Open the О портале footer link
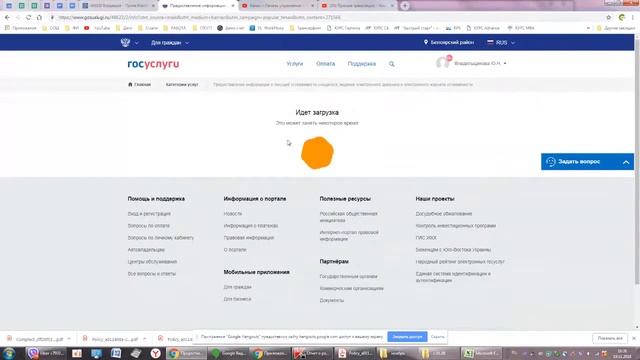Image resolution: width=640 pixels, height=360 pixels. point(235,250)
